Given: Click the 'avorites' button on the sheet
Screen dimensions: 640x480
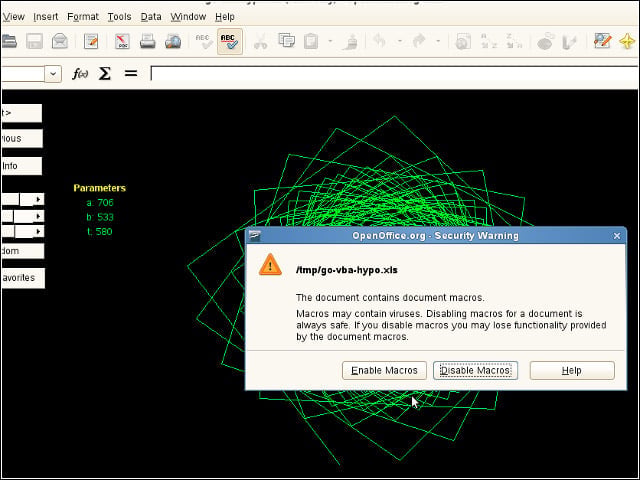Looking at the screenshot, I should pyautogui.click(x=23, y=278).
